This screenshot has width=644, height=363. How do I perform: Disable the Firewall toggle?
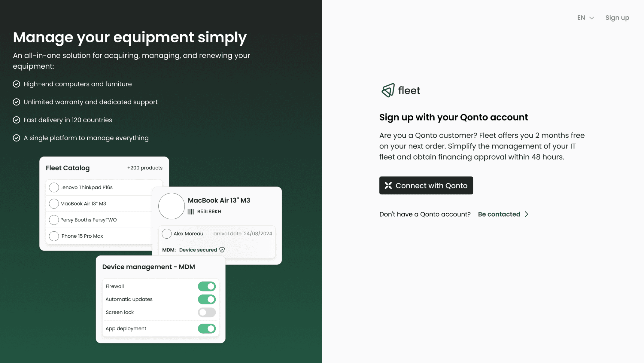[207, 286]
